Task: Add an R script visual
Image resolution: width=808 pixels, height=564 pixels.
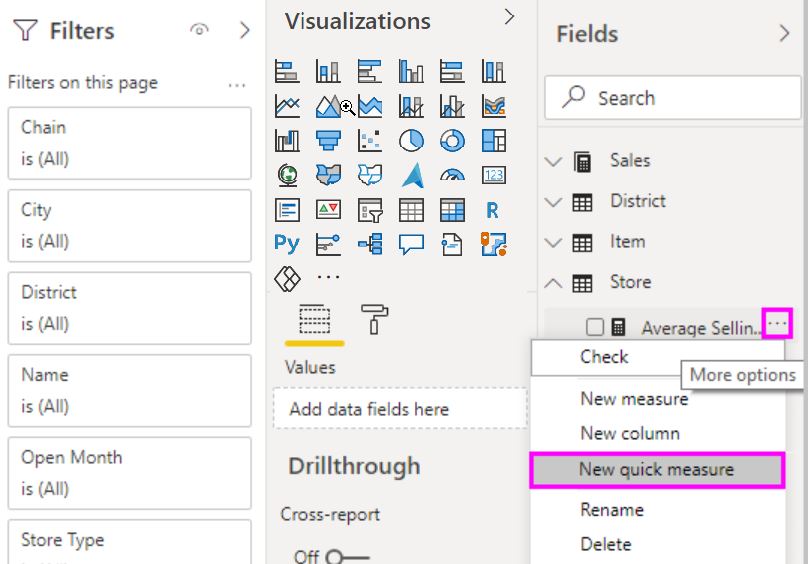Action: [493, 209]
